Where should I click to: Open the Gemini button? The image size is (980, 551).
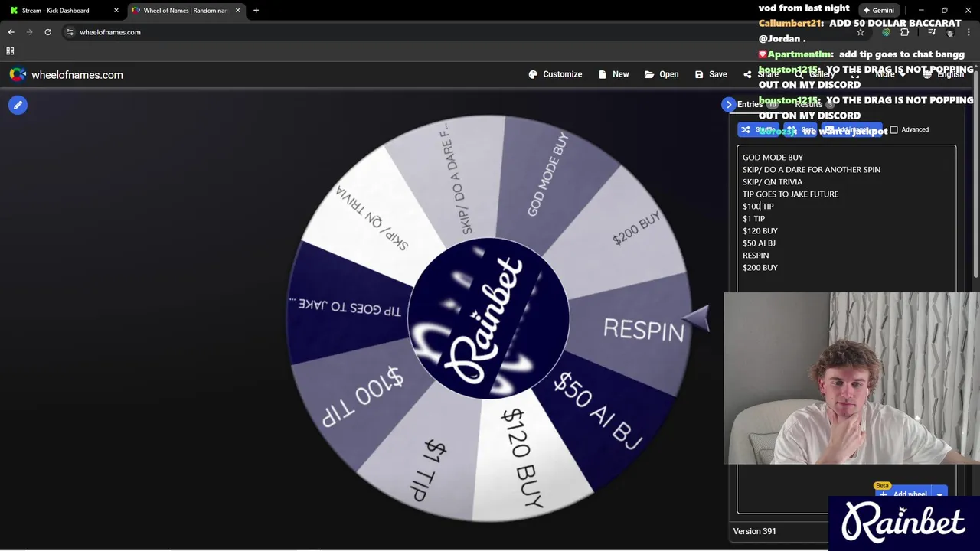click(878, 10)
